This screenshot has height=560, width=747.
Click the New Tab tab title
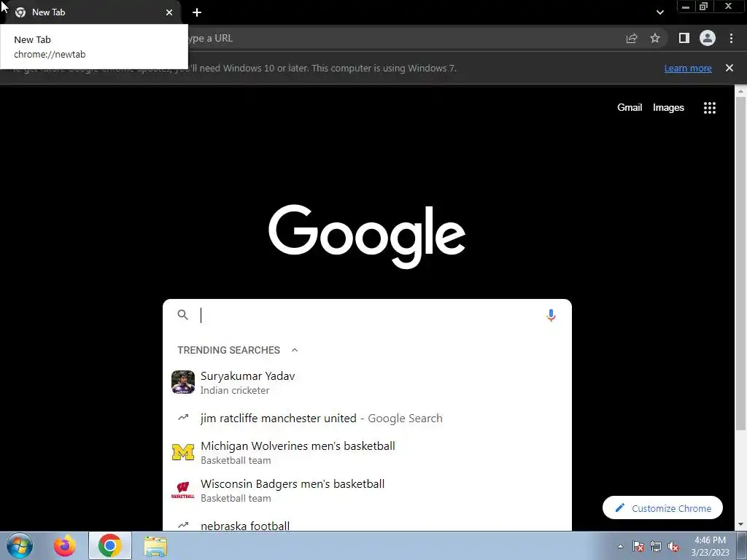[x=49, y=12]
